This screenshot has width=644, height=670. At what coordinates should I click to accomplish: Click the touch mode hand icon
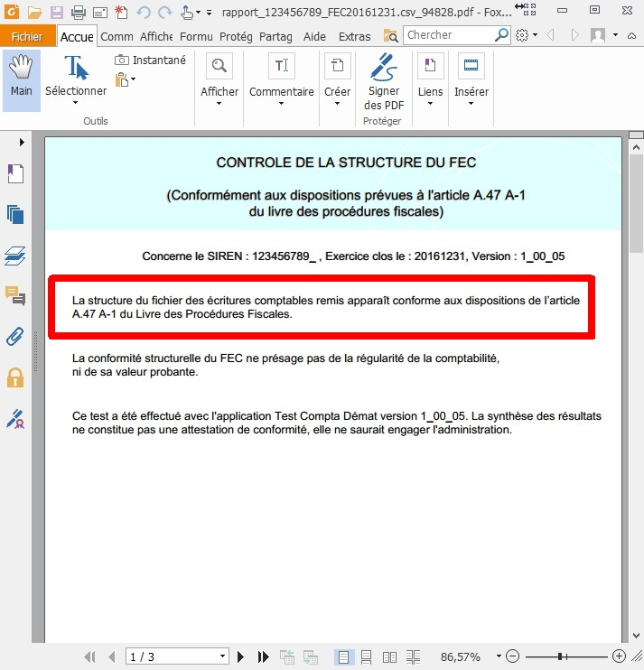[x=187, y=12]
